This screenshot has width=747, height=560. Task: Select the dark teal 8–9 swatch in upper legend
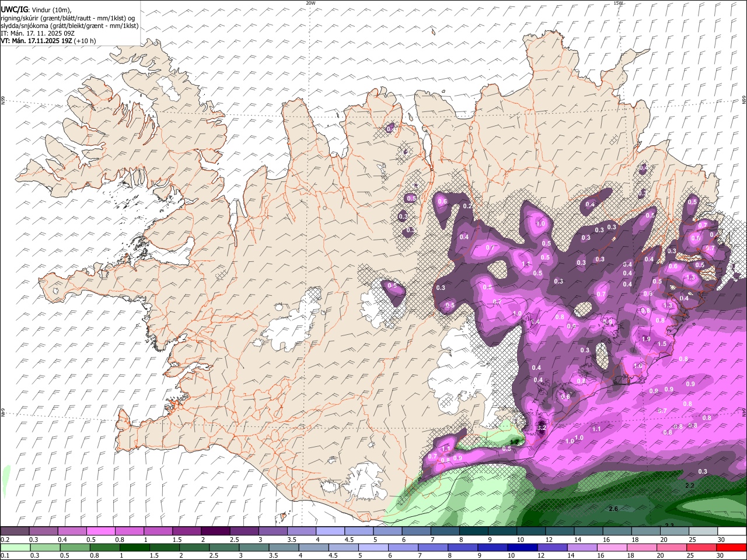474,531
